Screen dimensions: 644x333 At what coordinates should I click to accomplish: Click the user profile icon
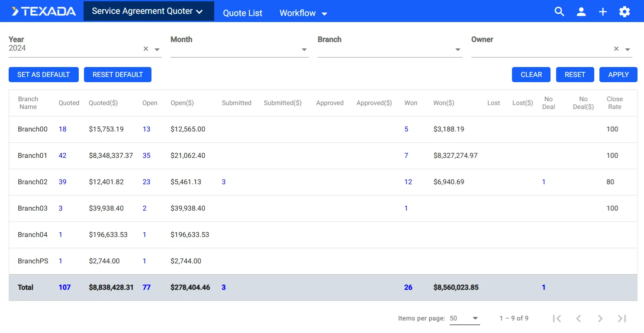tap(581, 12)
